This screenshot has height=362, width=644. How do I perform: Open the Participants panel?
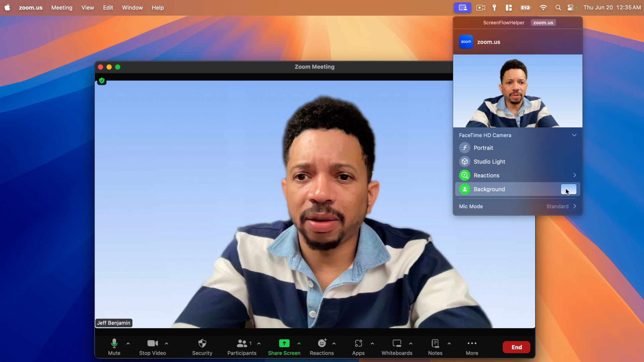pos(241,347)
